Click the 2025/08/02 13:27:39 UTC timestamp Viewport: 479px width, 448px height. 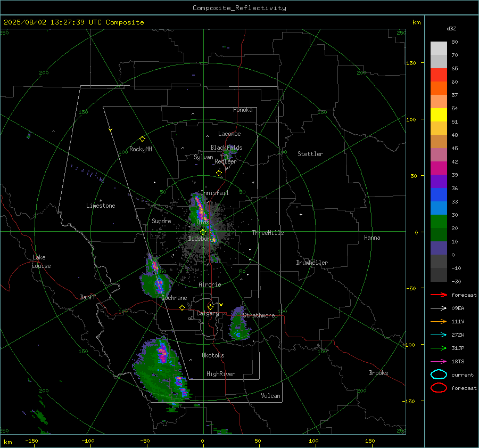pos(73,22)
